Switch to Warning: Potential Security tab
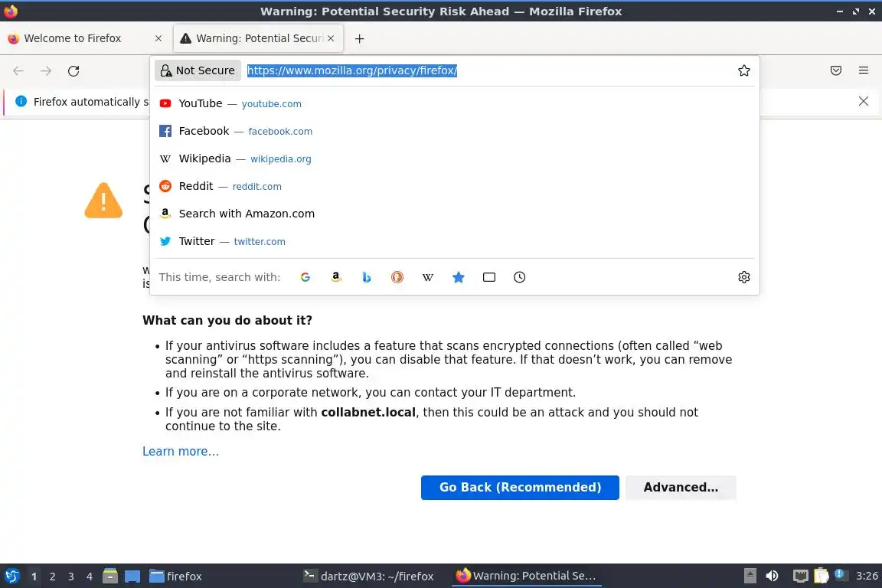The image size is (882, 588). point(258,38)
